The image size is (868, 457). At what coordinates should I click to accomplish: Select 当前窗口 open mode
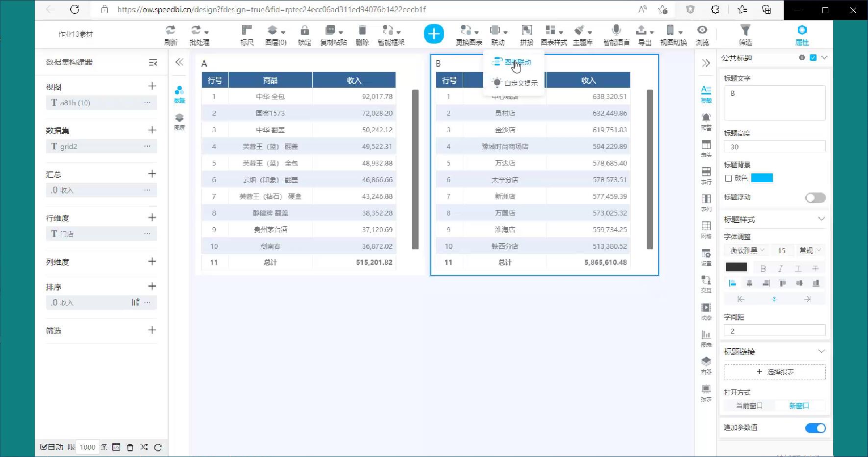point(749,406)
